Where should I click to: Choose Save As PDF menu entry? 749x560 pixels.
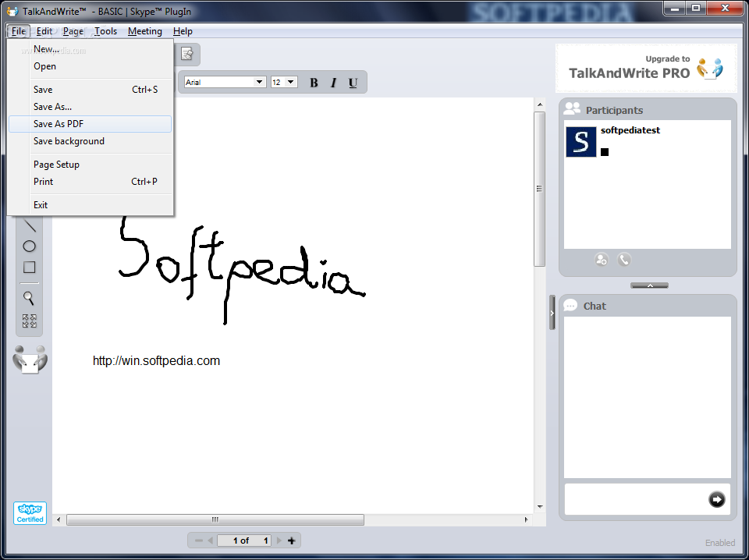pos(90,124)
